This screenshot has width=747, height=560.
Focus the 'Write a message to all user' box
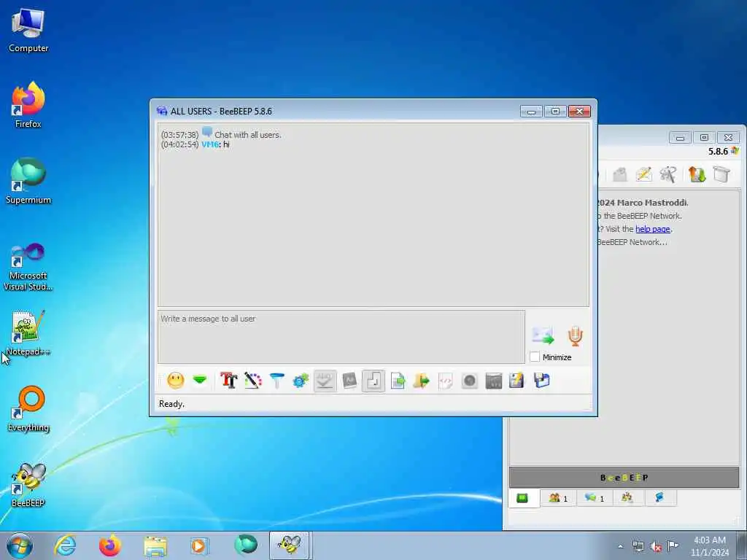pos(341,337)
